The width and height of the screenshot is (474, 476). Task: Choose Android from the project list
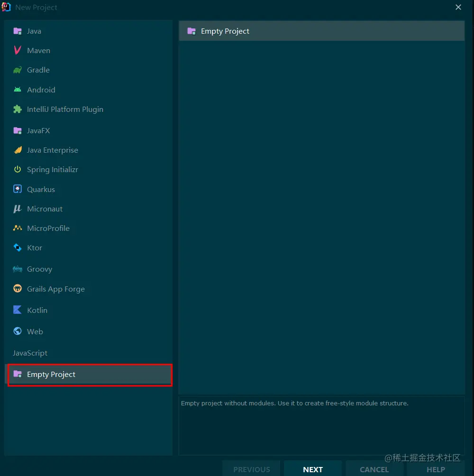(89, 90)
